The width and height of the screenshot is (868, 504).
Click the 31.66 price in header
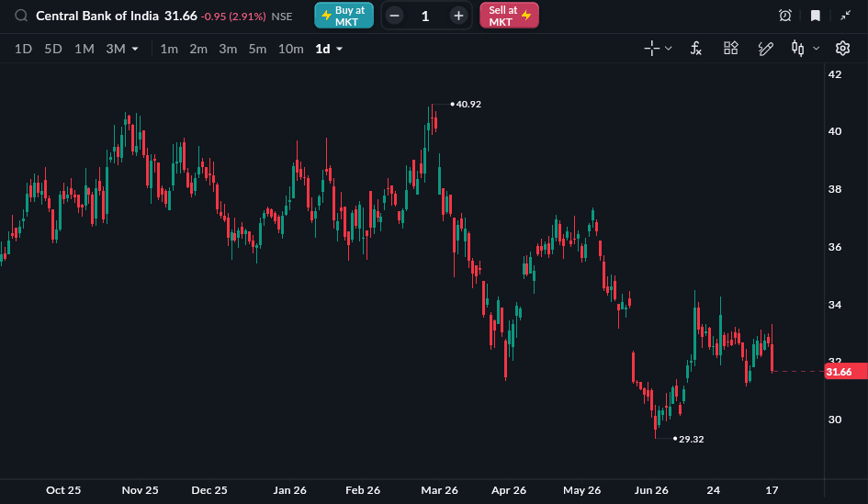tap(180, 16)
